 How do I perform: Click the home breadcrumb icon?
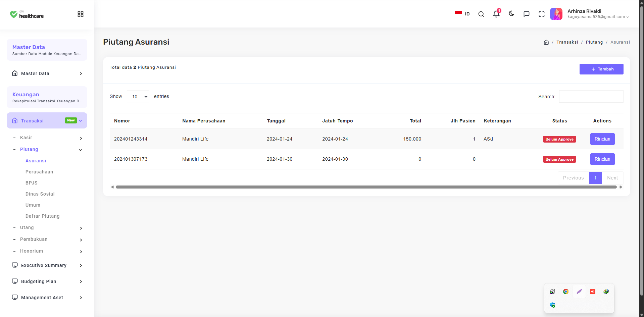(x=546, y=42)
